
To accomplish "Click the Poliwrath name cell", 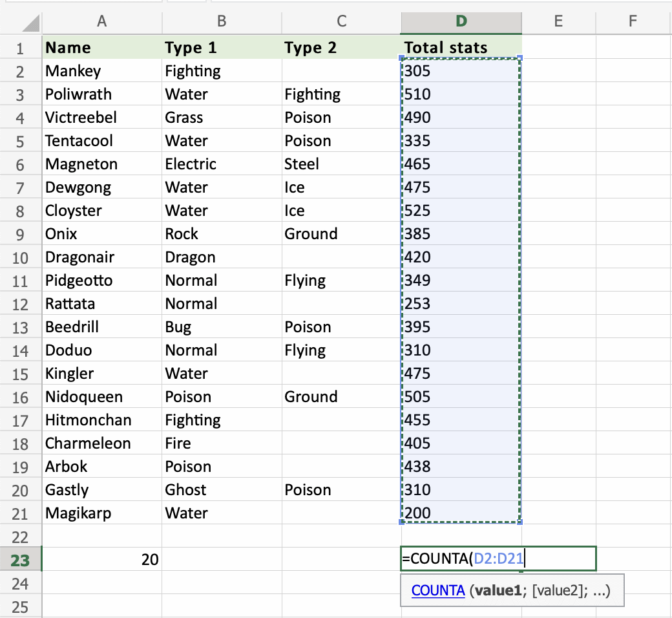I will (101, 94).
